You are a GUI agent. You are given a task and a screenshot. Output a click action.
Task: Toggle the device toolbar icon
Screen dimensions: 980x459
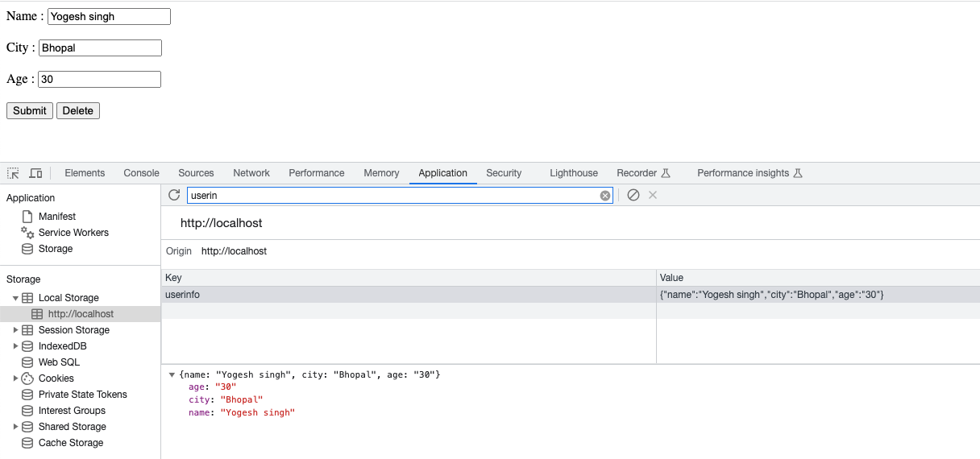coord(35,173)
